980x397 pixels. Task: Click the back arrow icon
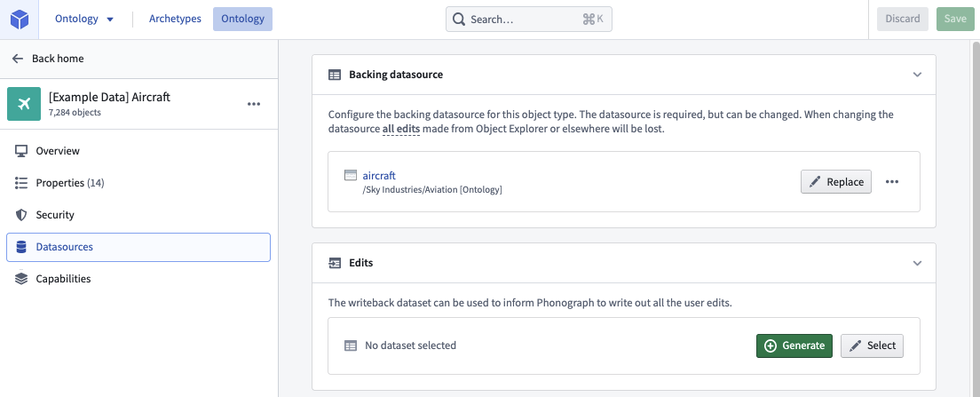coord(18,59)
